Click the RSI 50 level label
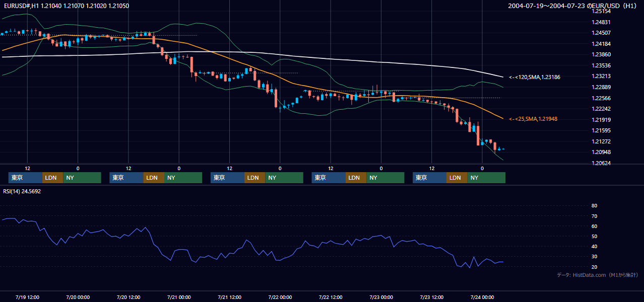The height and width of the screenshot is (302, 644). [x=594, y=236]
